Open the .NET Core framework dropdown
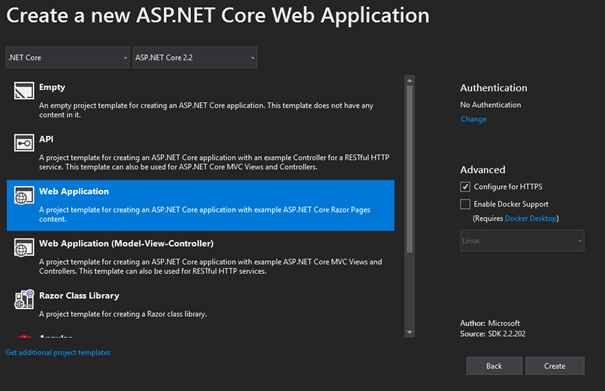 68,58
